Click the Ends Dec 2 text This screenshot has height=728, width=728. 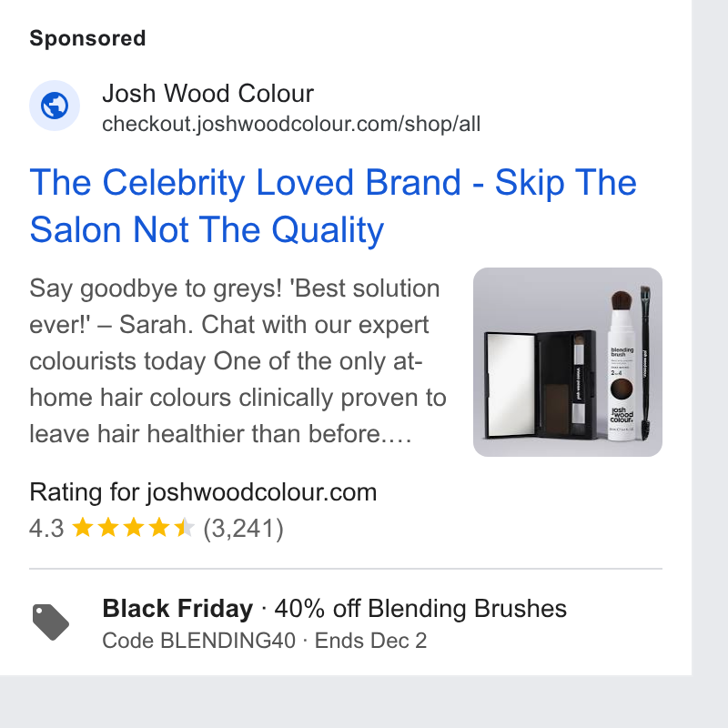coord(370,641)
